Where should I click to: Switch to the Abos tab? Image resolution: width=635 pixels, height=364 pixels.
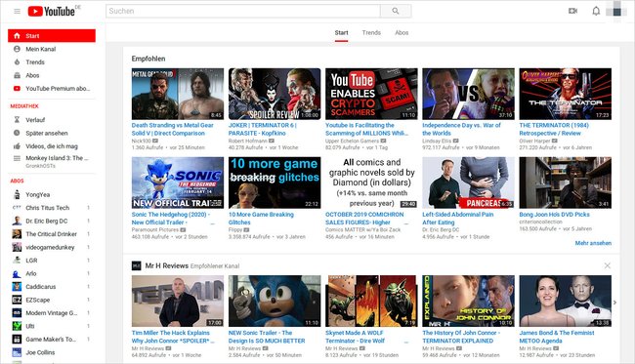click(402, 33)
